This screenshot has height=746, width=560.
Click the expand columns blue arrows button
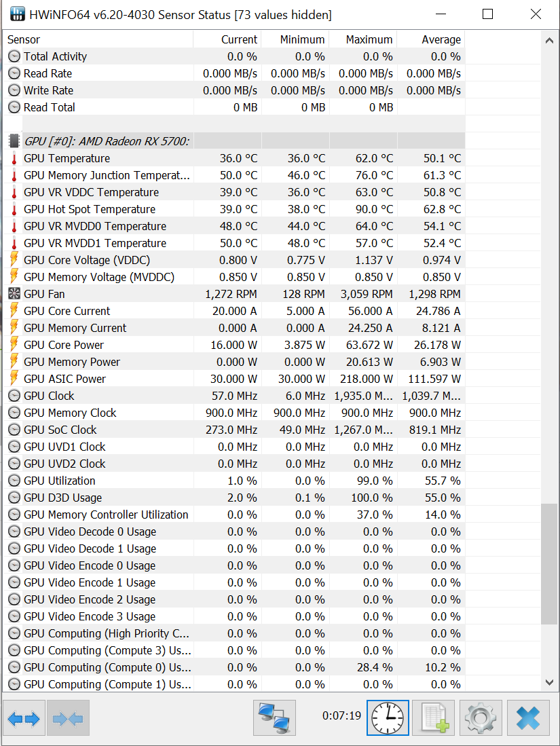tap(24, 718)
